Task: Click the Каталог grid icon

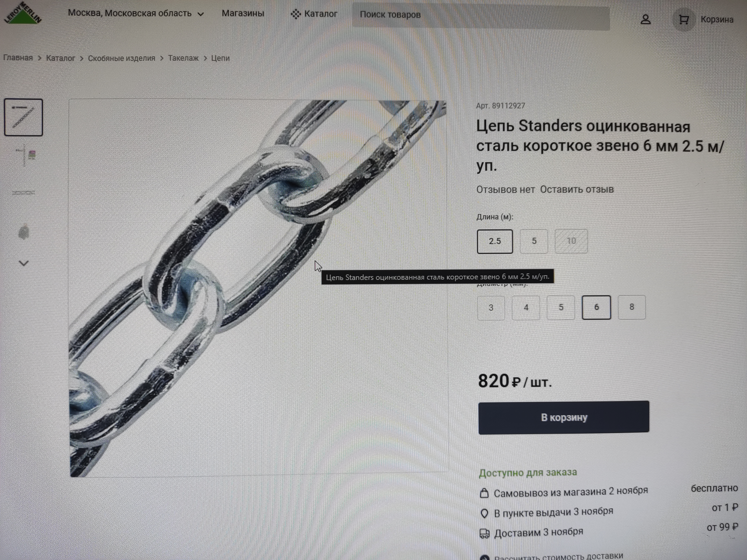Action: [295, 14]
